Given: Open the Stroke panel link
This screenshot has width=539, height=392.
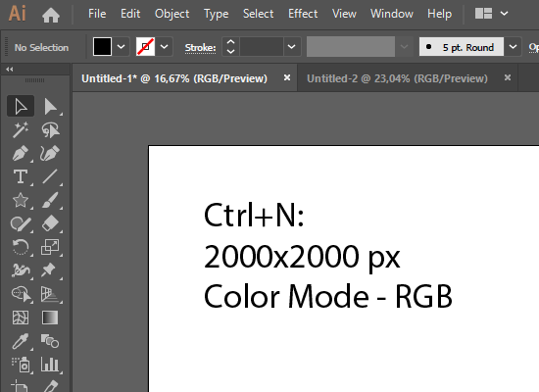Looking at the screenshot, I should (200, 48).
